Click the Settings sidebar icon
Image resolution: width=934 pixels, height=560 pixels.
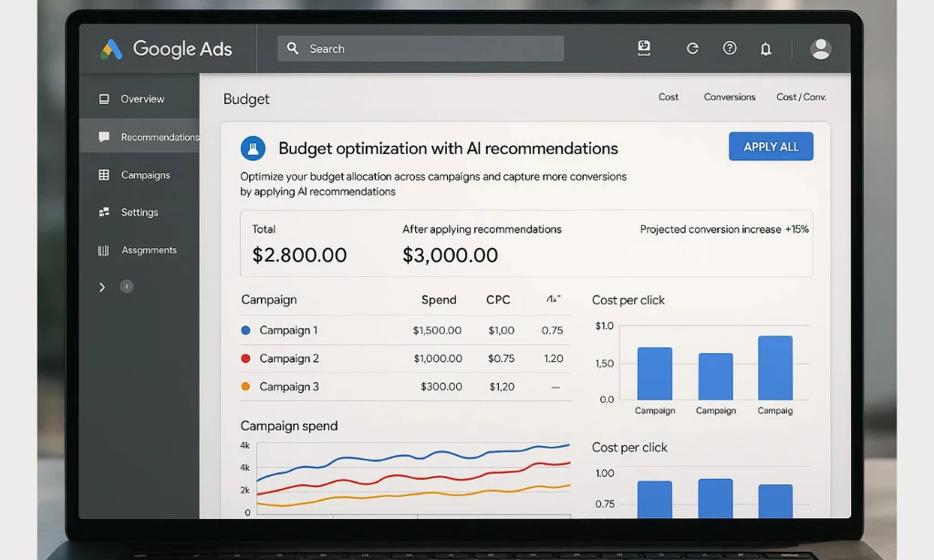tap(104, 213)
